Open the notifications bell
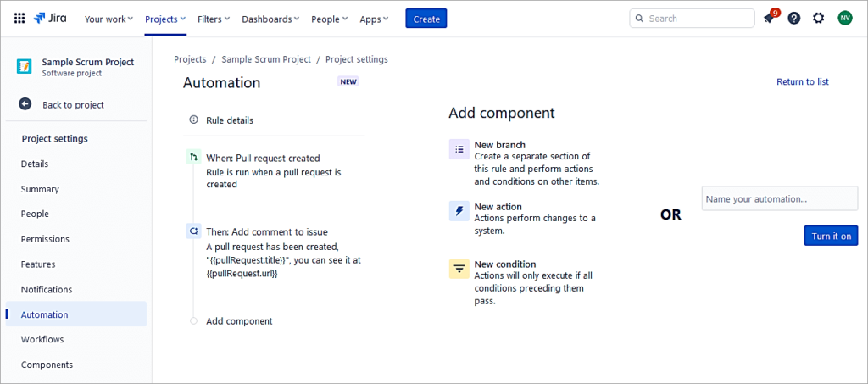Image resolution: width=868 pixels, height=384 pixels. 769,18
